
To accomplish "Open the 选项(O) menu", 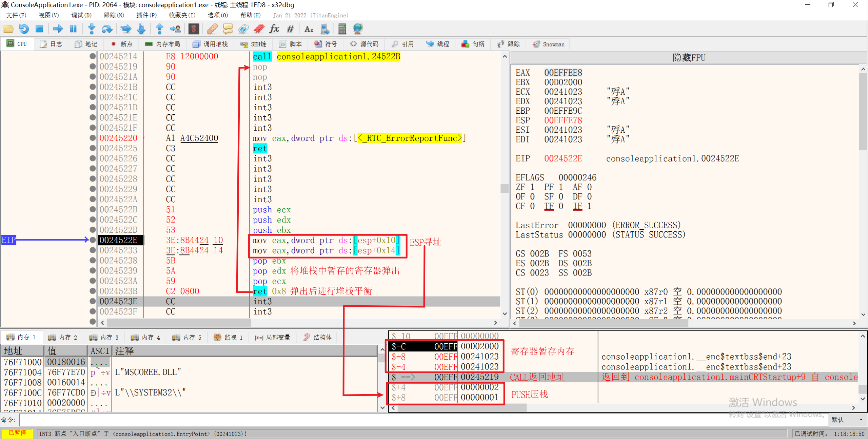I will click(x=217, y=15).
